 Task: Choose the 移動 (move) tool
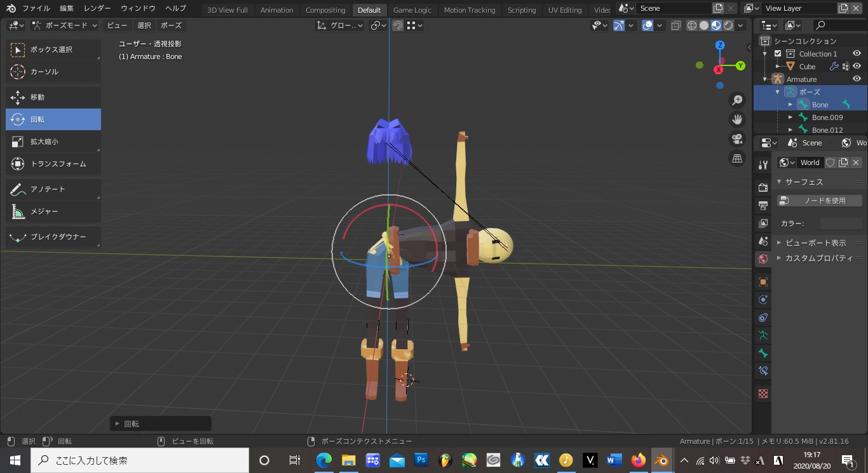[x=53, y=97]
